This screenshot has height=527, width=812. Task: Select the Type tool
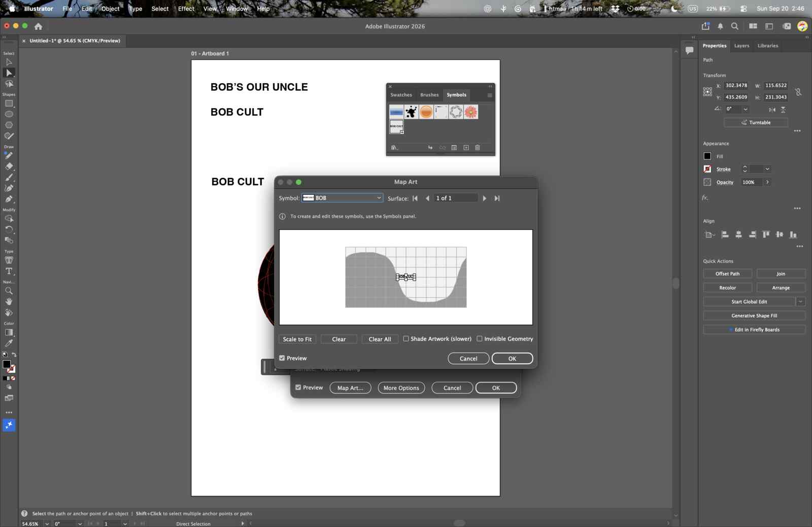tap(9, 271)
